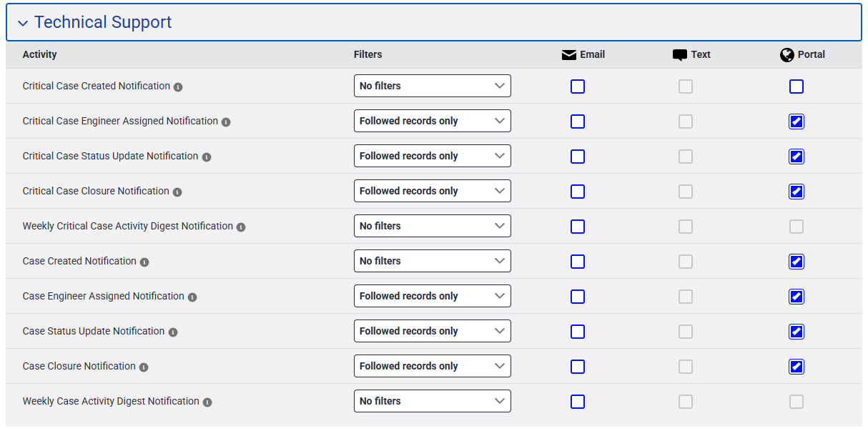Collapse the Technical Support section chevron
868x431 pixels.
pos(23,24)
